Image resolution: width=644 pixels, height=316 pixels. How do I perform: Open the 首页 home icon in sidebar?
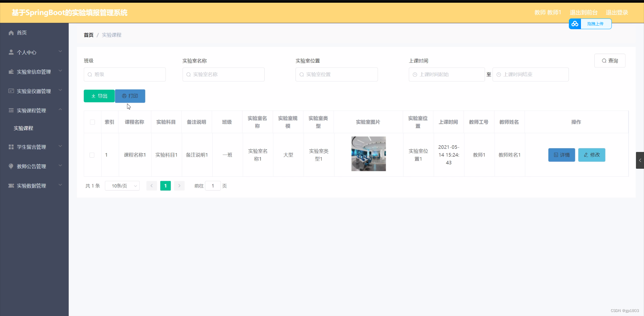11,33
